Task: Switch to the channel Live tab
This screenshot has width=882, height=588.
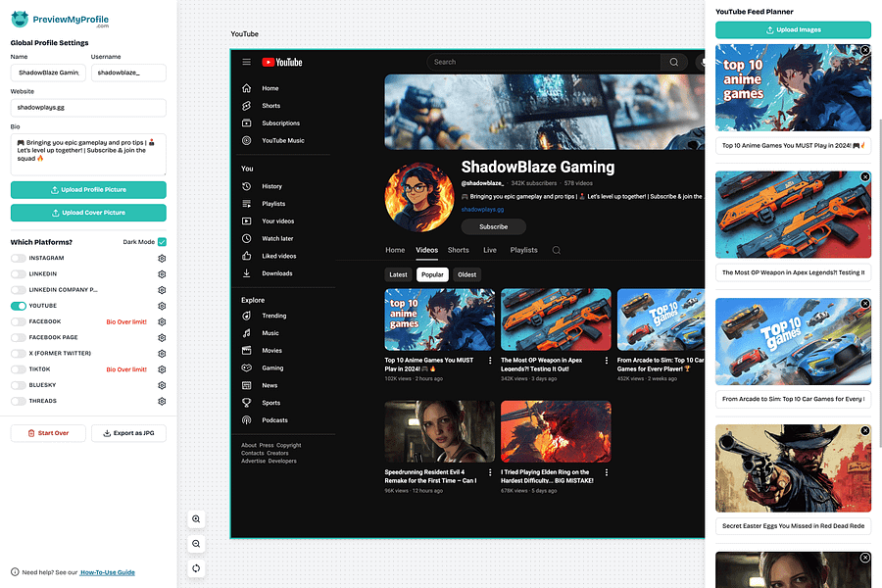Action: tap(490, 251)
